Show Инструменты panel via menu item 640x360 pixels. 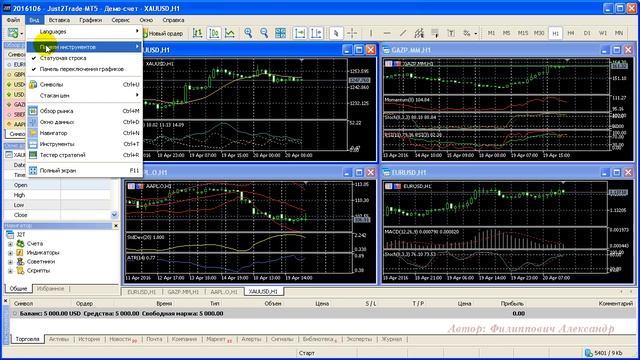pos(84,144)
